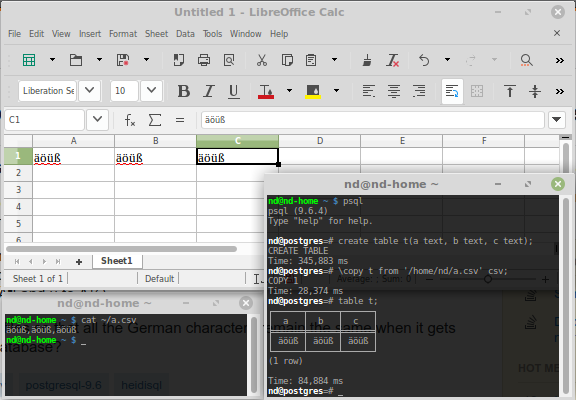Open New document dropdown arrow
The image size is (576, 400).
pyautogui.click(x=53, y=60)
